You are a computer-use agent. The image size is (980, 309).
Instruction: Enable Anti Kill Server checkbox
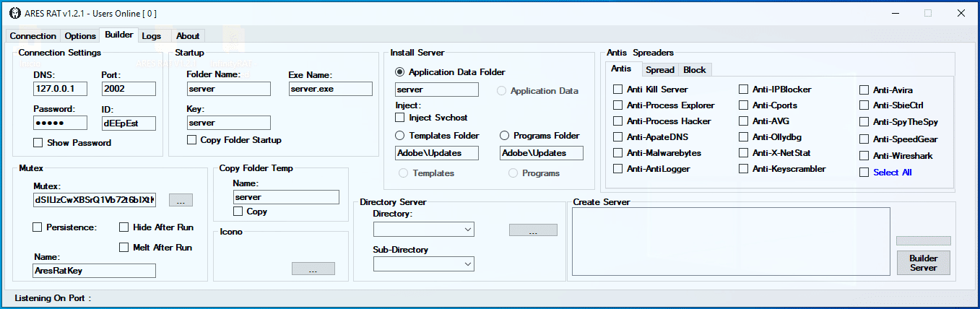(650, 89)
